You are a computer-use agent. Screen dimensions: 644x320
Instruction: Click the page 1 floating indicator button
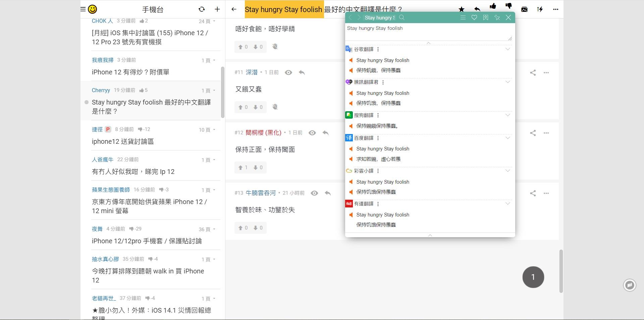click(533, 277)
